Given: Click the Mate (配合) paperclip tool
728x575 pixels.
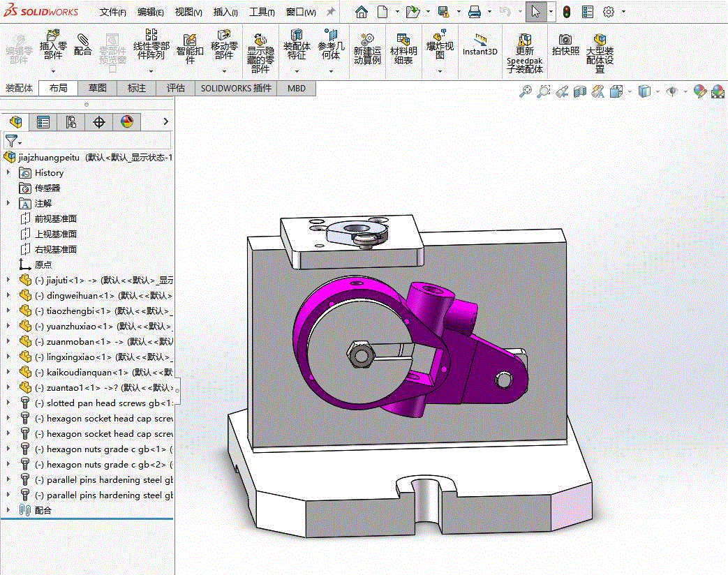Looking at the screenshot, I should click(82, 45).
